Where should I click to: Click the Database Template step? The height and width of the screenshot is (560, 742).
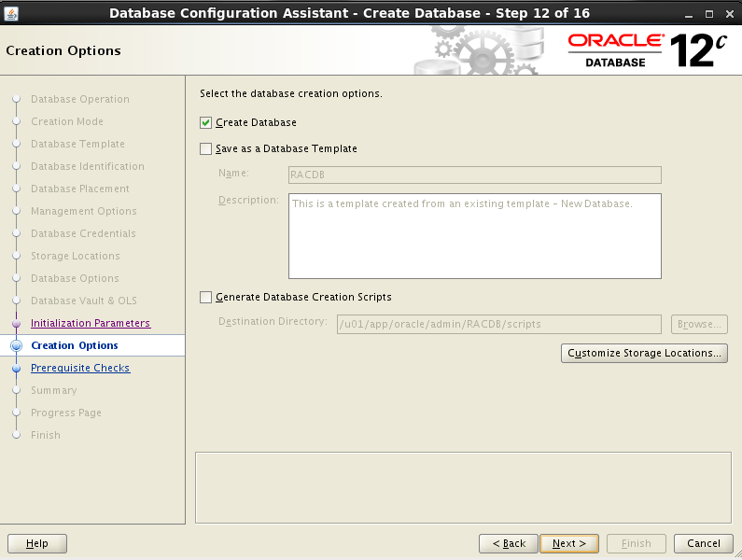tap(77, 144)
